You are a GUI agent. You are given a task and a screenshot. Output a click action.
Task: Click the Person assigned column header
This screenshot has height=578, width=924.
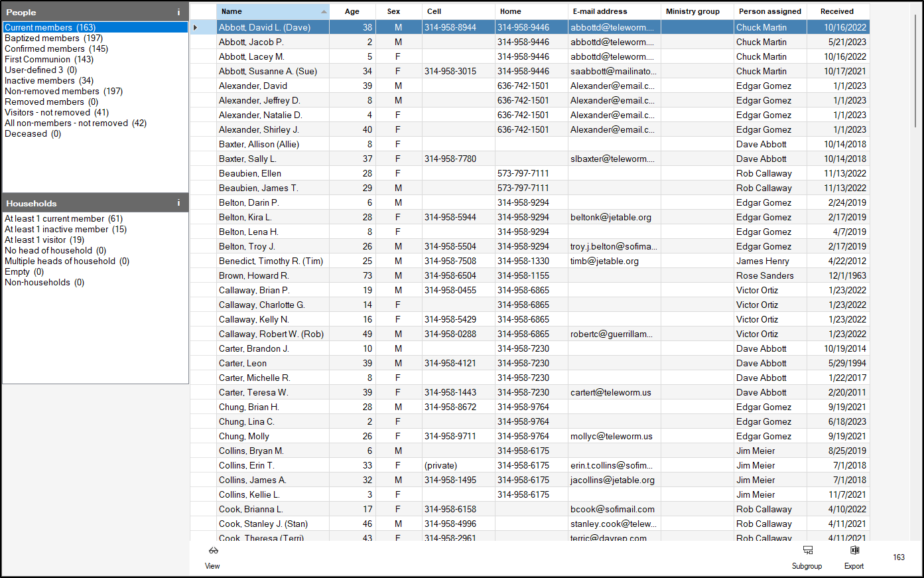tap(769, 11)
